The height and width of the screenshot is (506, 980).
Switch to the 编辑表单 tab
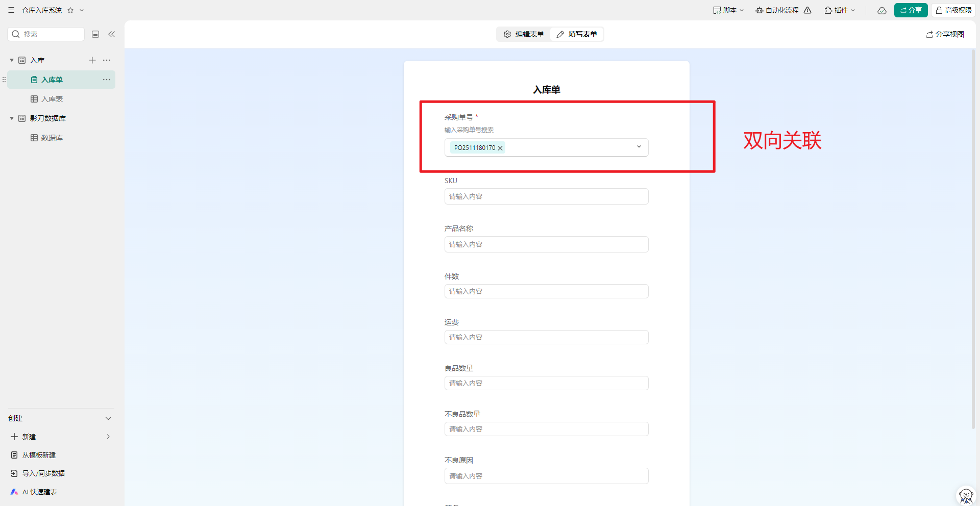pyautogui.click(x=524, y=34)
